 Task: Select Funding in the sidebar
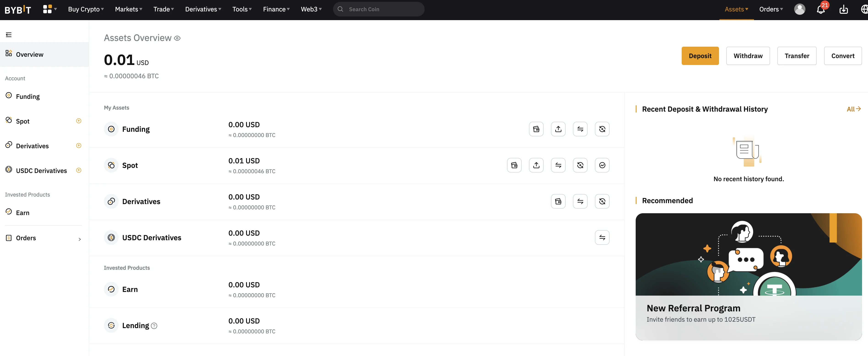pyautogui.click(x=44, y=96)
